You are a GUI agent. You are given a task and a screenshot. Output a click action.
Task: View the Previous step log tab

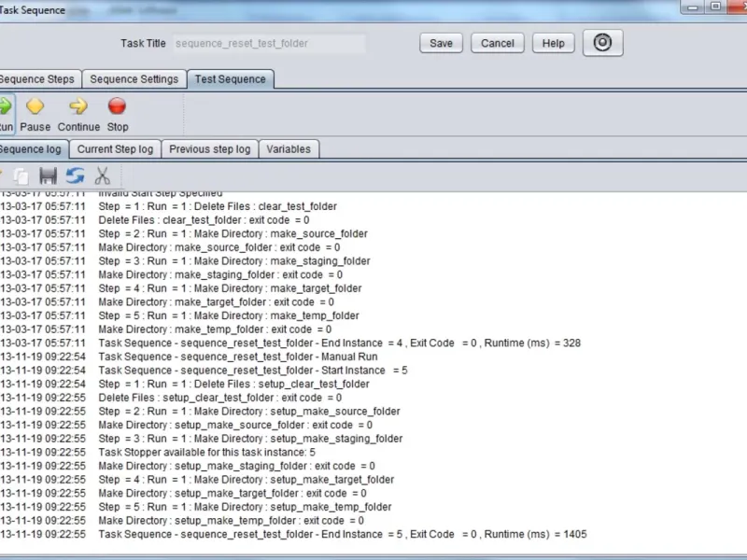point(209,149)
